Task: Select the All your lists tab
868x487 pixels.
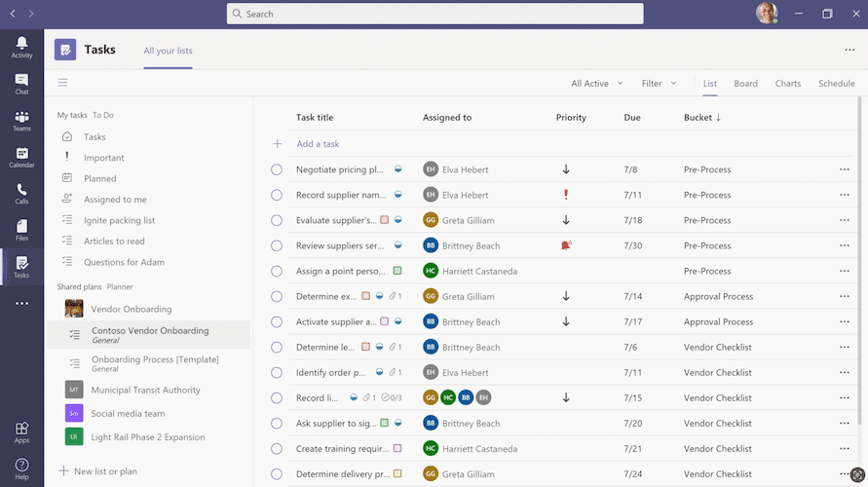Action: (x=168, y=51)
